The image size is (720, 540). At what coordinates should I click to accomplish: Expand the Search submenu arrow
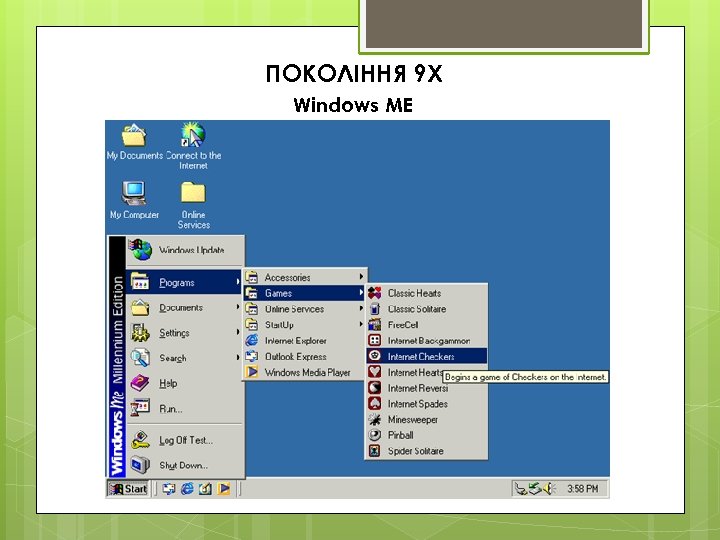238,357
